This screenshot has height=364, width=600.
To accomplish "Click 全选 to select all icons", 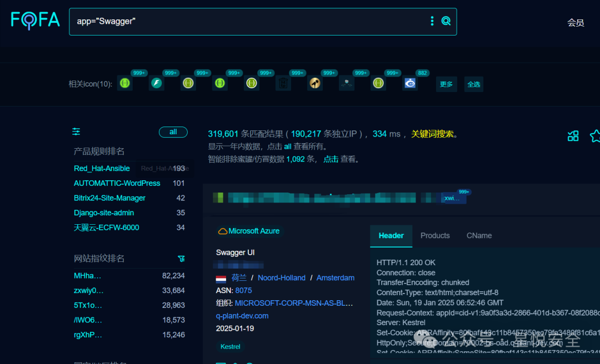I will click(474, 84).
